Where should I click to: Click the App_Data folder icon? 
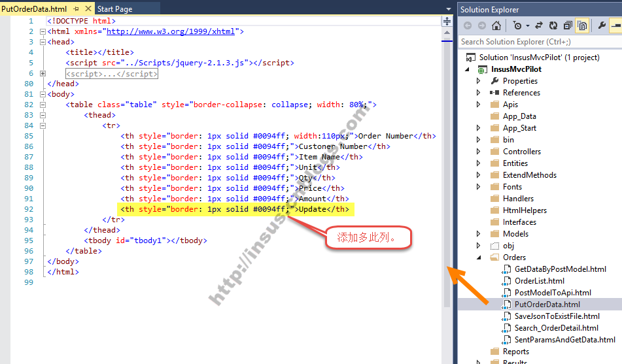494,116
